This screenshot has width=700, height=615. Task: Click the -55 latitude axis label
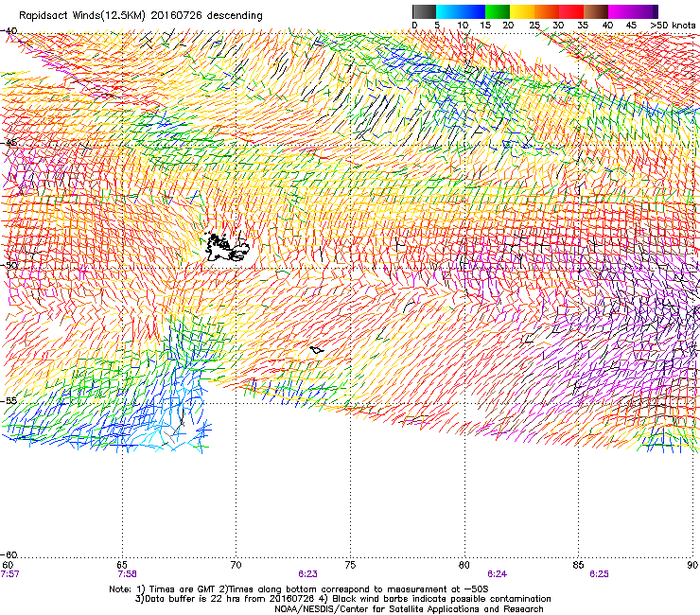9,400
